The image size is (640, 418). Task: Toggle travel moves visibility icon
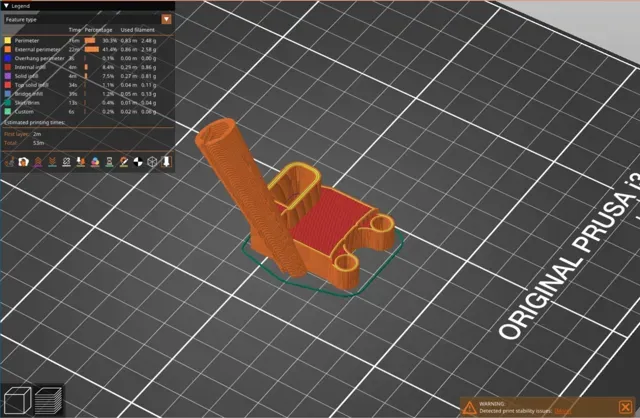click(9, 162)
